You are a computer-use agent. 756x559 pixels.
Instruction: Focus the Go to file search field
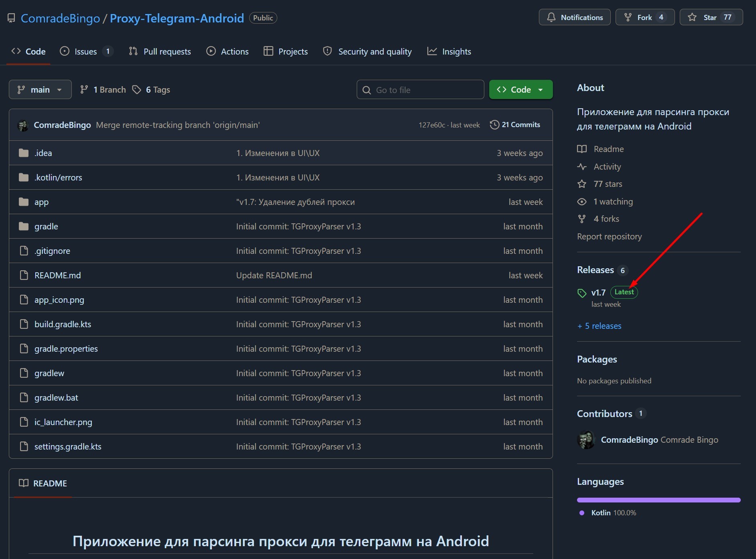420,89
